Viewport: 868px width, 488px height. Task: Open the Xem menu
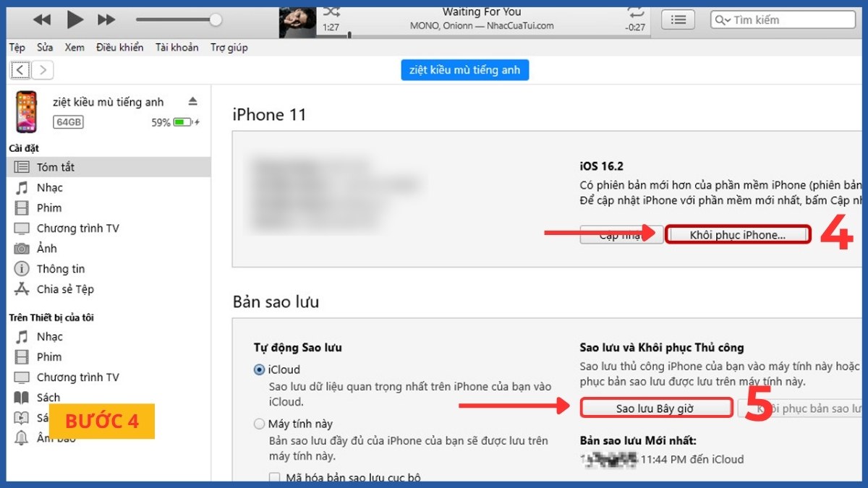(75, 48)
